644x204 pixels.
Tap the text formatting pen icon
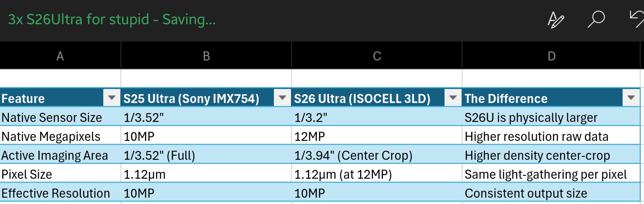[x=556, y=20]
